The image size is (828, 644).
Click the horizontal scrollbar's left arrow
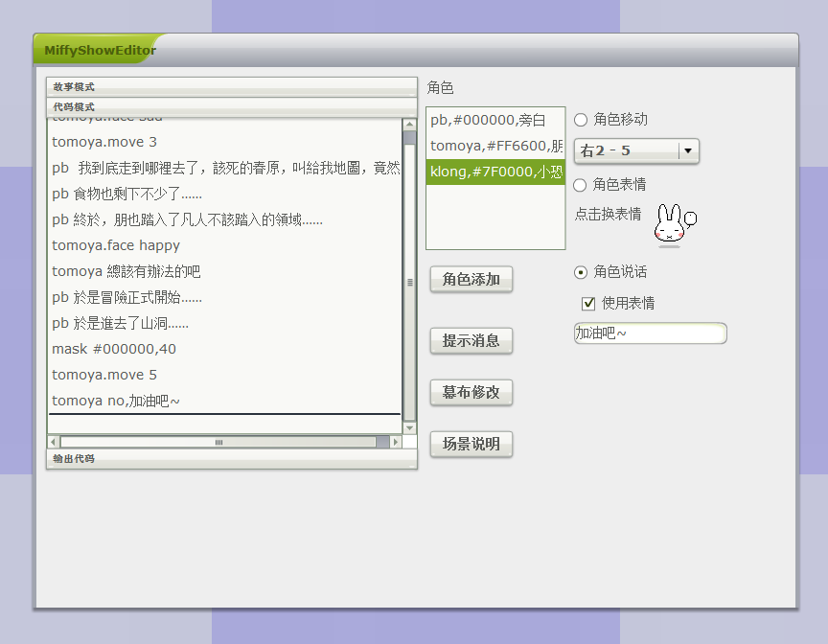54,442
